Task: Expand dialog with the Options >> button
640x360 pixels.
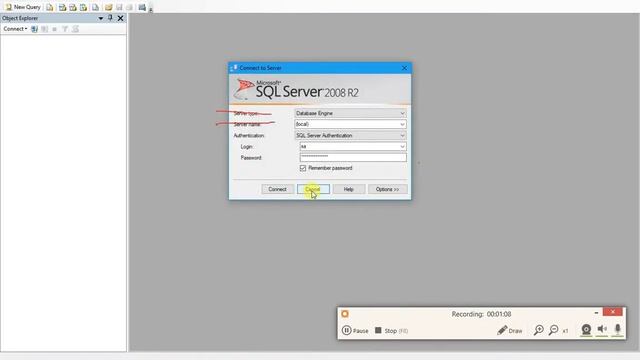Action: click(387, 189)
